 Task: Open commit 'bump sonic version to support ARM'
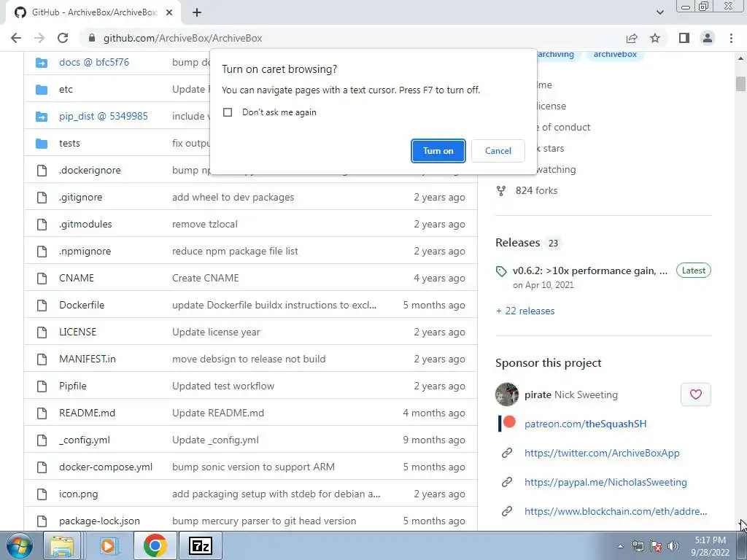pyautogui.click(x=253, y=467)
